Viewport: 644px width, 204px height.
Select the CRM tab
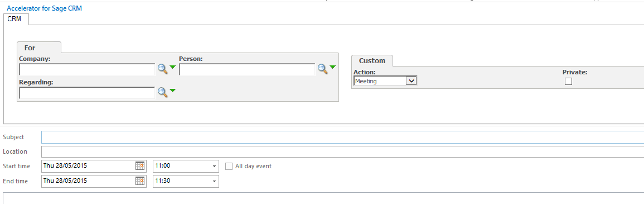click(x=14, y=19)
